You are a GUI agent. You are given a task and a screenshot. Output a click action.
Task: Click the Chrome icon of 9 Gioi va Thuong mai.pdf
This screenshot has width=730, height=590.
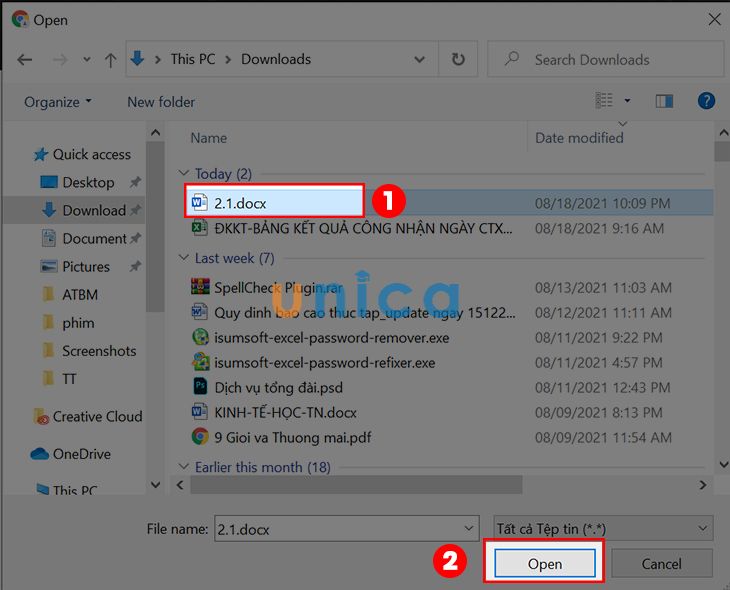(200, 437)
